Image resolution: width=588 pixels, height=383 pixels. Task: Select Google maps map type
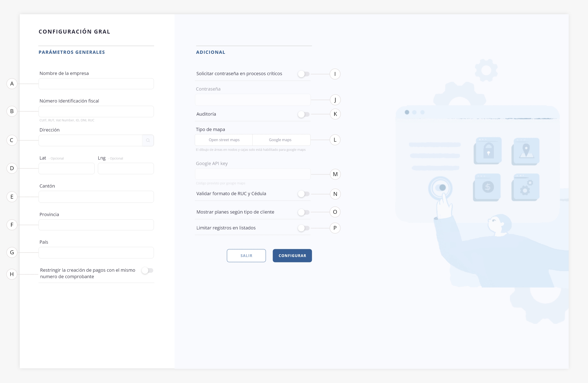(280, 140)
